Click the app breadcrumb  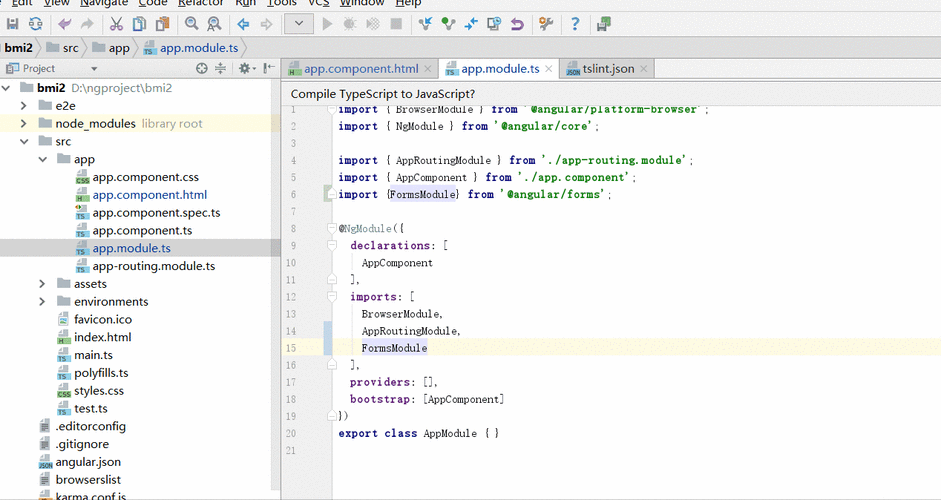[112, 48]
